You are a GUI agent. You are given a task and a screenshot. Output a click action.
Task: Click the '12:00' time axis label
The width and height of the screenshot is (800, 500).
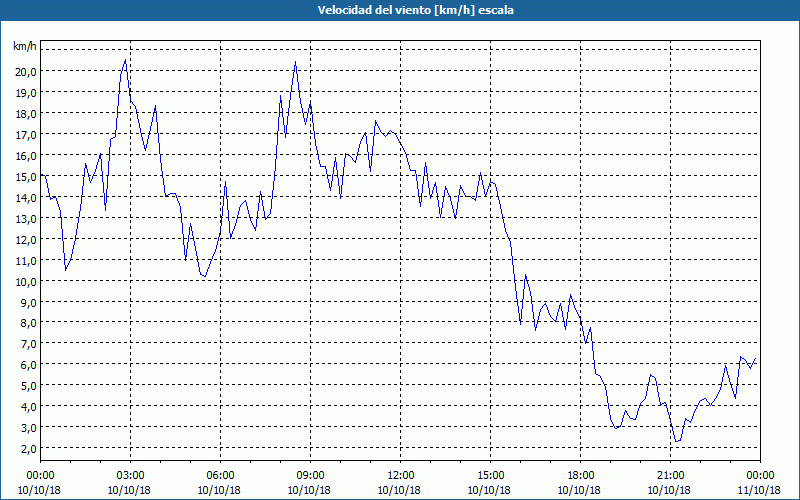[x=400, y=476]
